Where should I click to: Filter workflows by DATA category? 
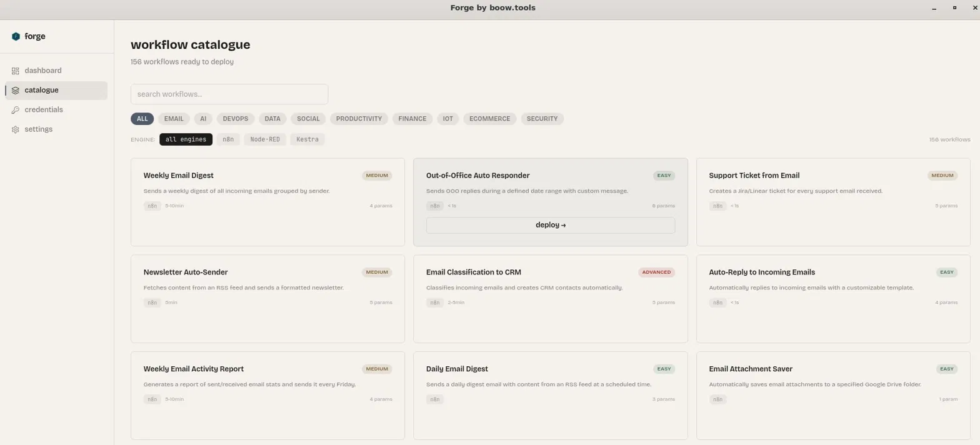272,119
